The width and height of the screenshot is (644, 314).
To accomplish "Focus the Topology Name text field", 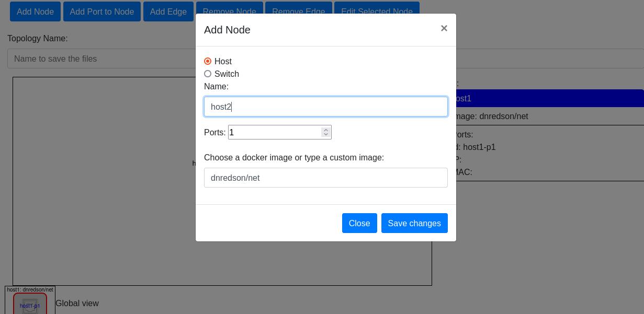I will tap(99, 59).
